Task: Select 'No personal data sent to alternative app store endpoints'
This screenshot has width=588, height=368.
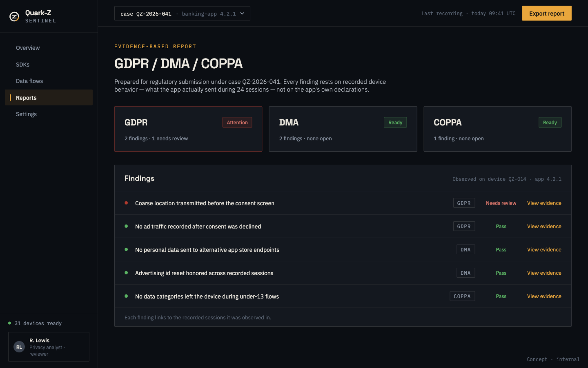Action: tap(207, 250)
